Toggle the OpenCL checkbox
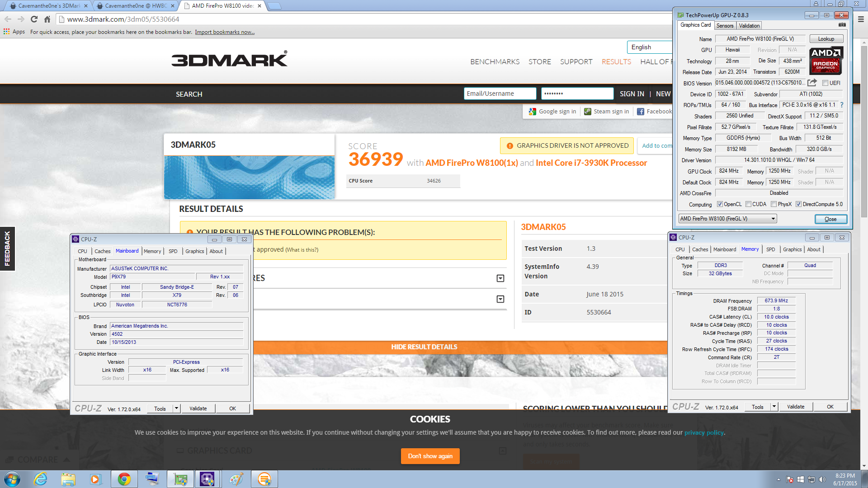The width and height of the screenshot is (868, 488). [720, 204]
